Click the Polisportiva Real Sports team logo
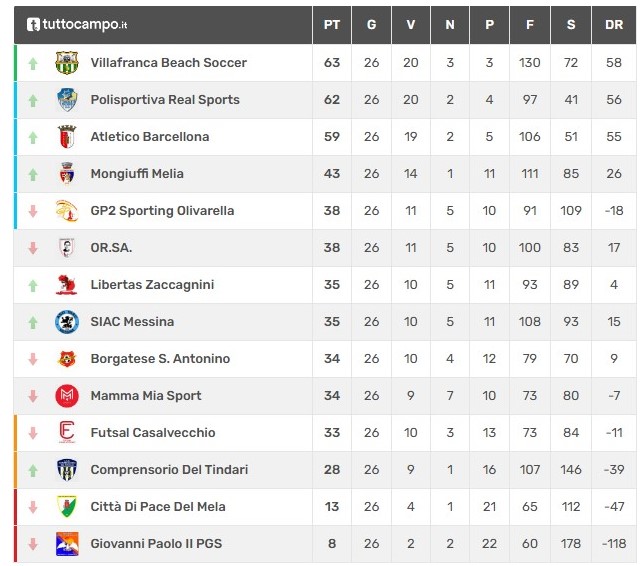The height and width of the screenshot is (566, 644). pos(67,100)
